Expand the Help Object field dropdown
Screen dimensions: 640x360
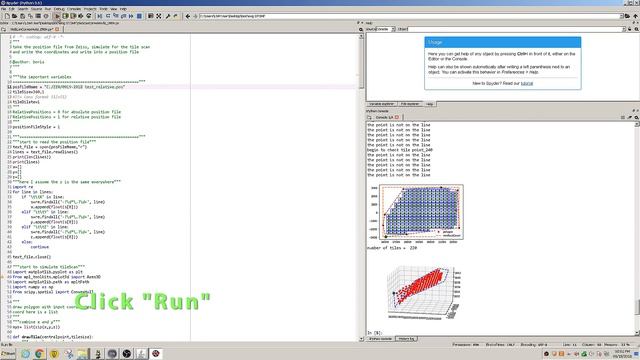point(624,29)
